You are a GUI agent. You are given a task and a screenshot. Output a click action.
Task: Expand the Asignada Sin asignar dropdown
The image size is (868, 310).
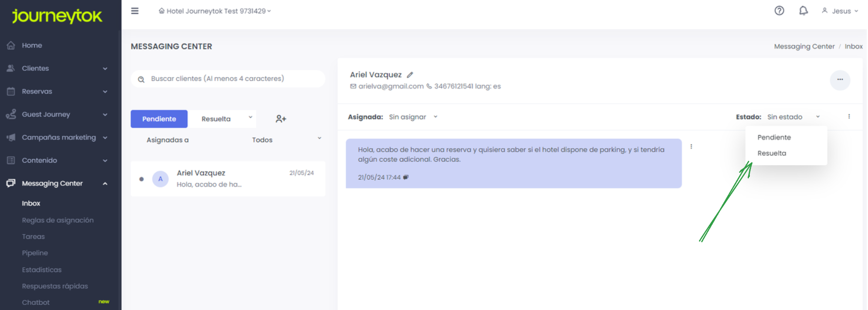[413, 117]
